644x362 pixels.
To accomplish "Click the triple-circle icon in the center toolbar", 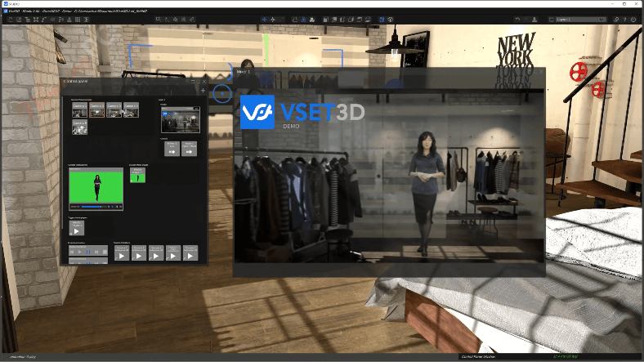I will [x=312, y=20].
